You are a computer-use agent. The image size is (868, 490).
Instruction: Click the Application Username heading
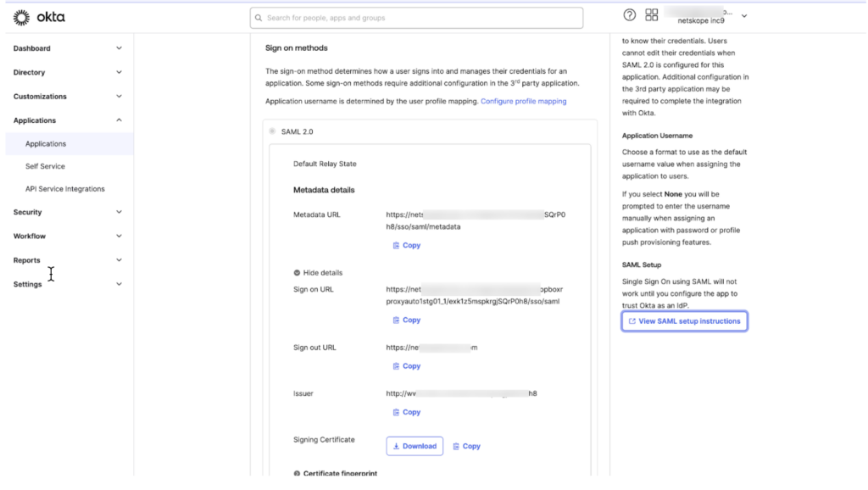(x=657, y=136)
